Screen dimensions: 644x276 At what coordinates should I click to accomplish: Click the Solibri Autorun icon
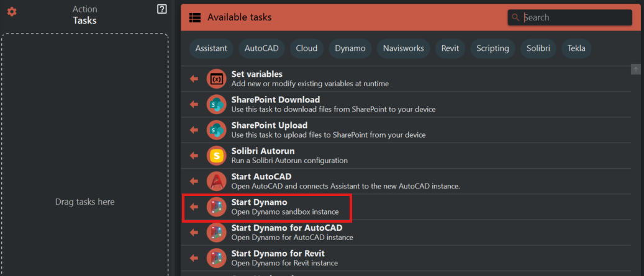pos(217,156)
